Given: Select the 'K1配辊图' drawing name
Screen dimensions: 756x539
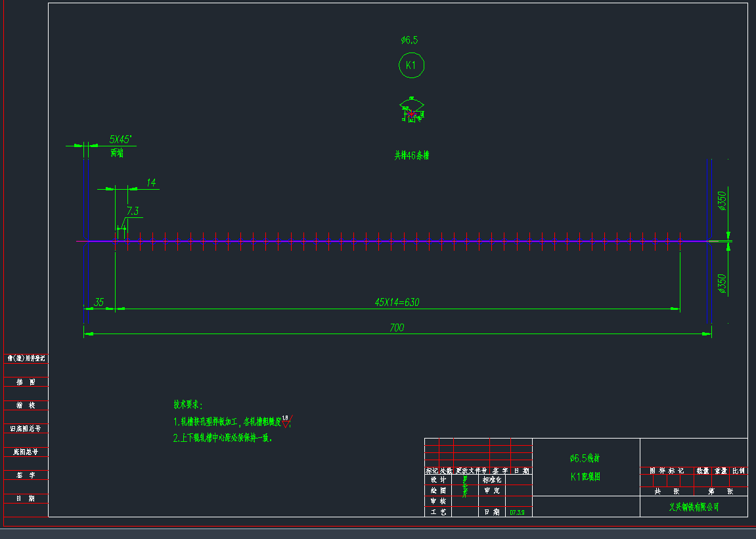Looking at the screenshot, I should (x=585, y=477).
